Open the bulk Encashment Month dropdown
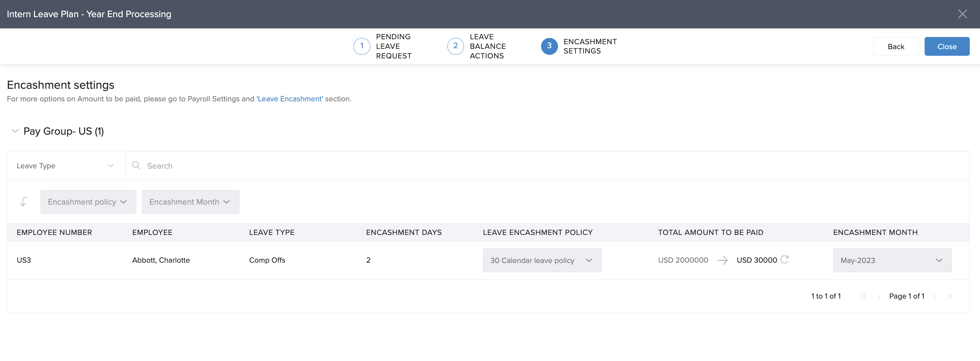This screenshot has width=980, height=361. pos(190,202)
